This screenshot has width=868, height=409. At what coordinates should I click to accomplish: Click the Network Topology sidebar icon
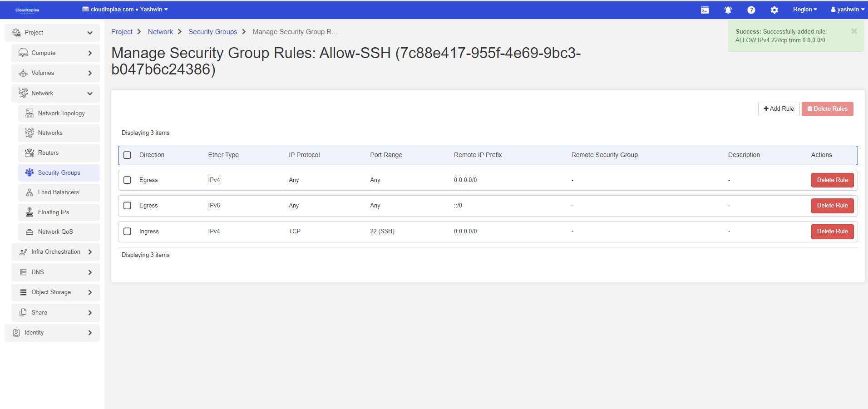pyautogui.click(x=30, y=113)
